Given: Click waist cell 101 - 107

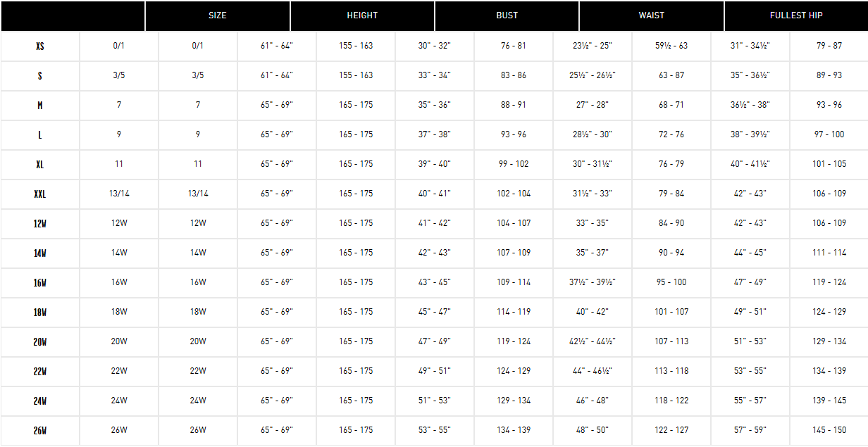Looking at the screenshot, I should pos(671,312).
